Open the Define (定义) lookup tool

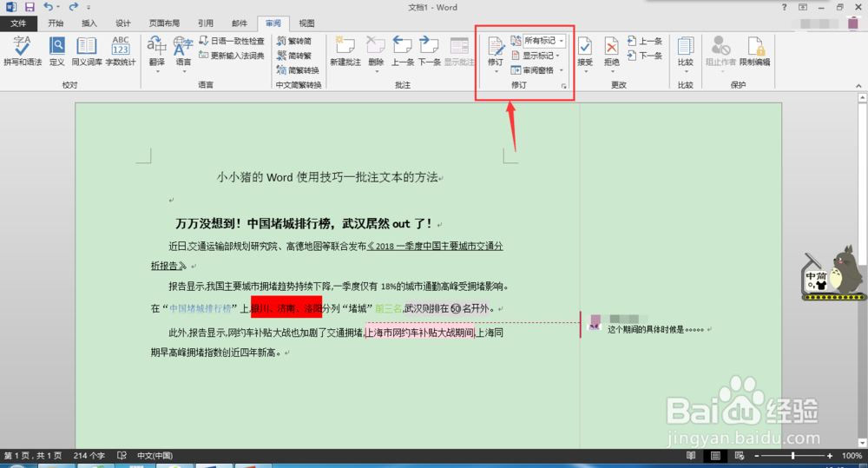pos(57,51)
